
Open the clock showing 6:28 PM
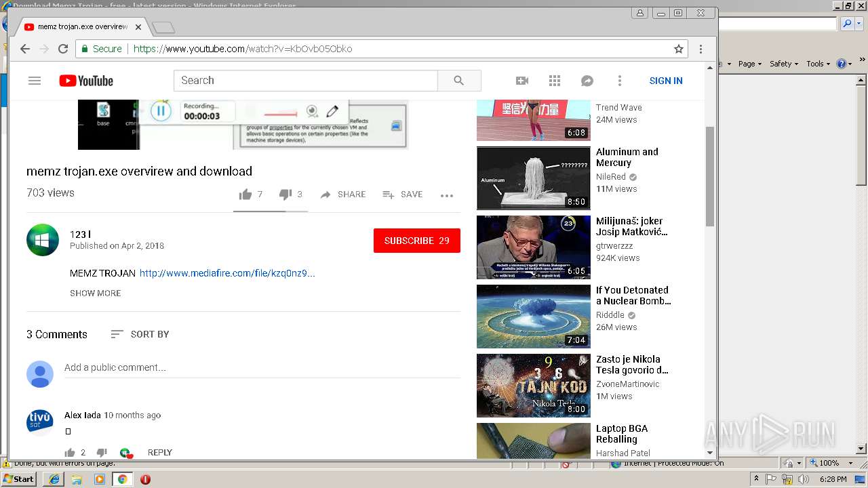(x=833, y=479)
